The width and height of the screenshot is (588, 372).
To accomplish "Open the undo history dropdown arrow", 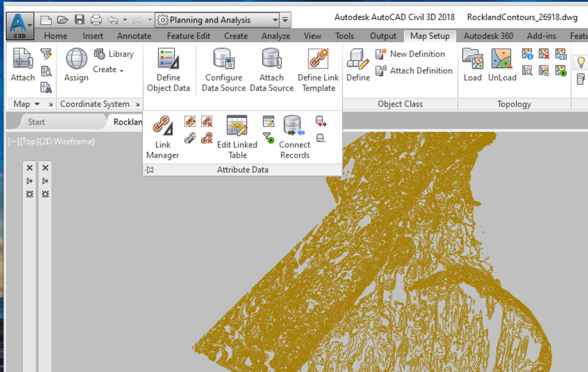I will pos(125,20).
